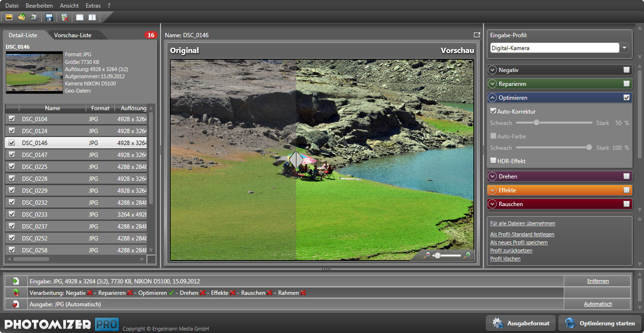This screenshot has width=644, height=333.
Task: Open the Bearbeiten menu
Action: tap(39, 6)
